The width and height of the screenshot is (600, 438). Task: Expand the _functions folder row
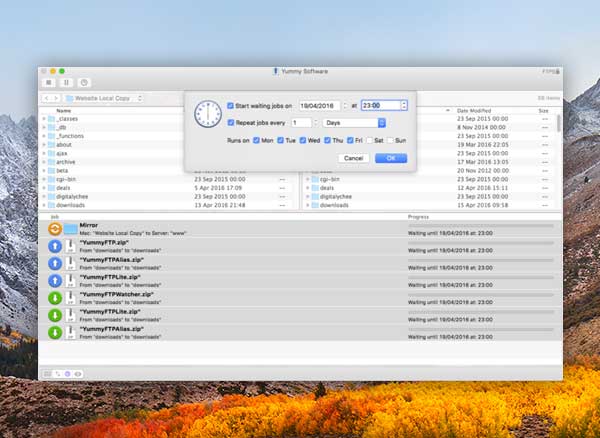click(x=44, y=136)
